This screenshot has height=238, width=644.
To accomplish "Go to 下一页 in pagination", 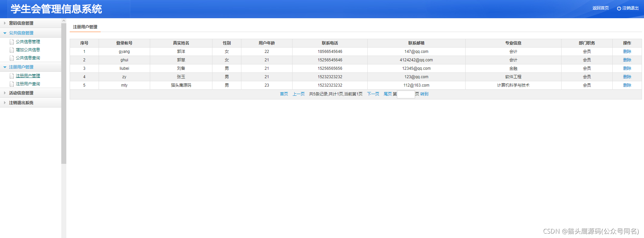I will 373,94.
